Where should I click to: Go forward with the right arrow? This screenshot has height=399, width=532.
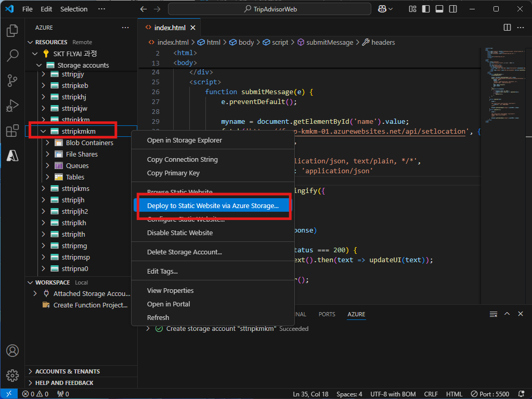[157, 9]
